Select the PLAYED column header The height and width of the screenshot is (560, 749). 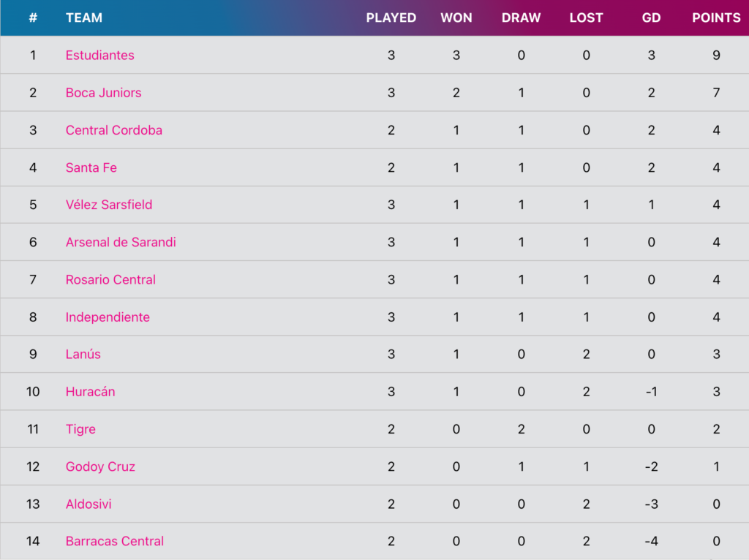(391, 18)
